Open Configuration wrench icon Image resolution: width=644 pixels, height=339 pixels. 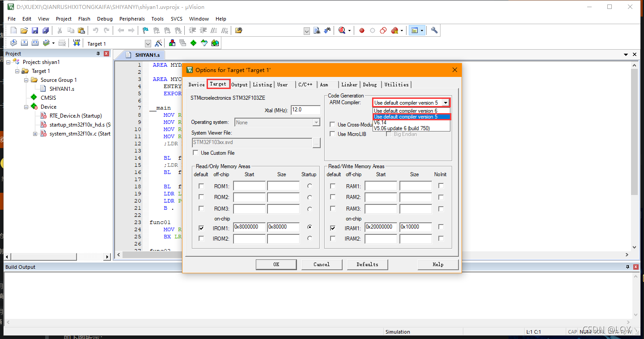pyautogui.click(x=434, y=30)
